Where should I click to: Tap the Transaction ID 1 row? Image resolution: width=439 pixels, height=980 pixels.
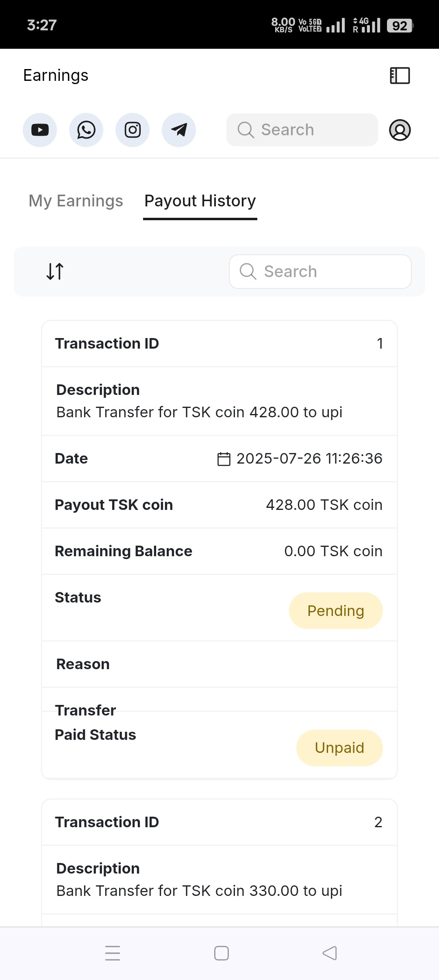click(219, 344)
